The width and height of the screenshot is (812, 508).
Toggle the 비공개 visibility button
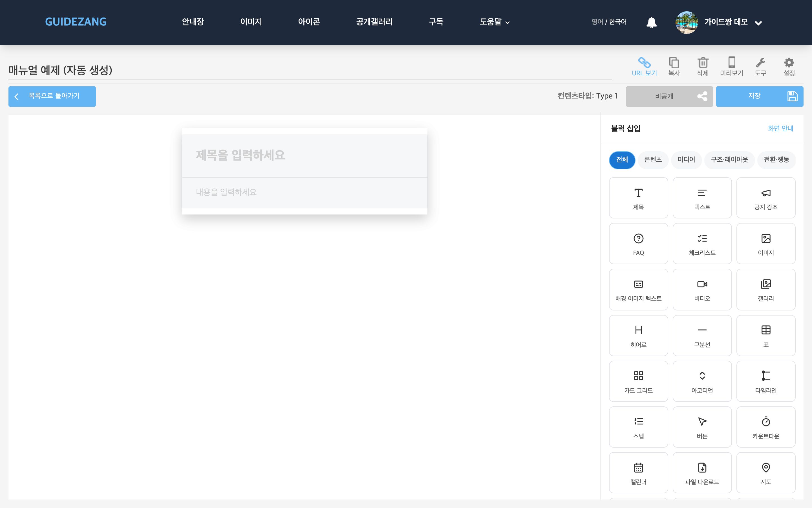[669, 97]
